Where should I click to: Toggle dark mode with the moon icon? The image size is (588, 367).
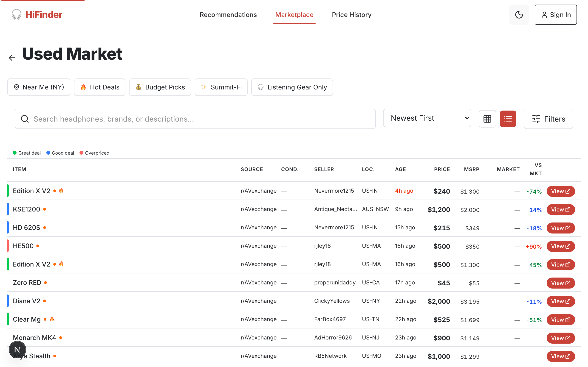click(519, 14)
